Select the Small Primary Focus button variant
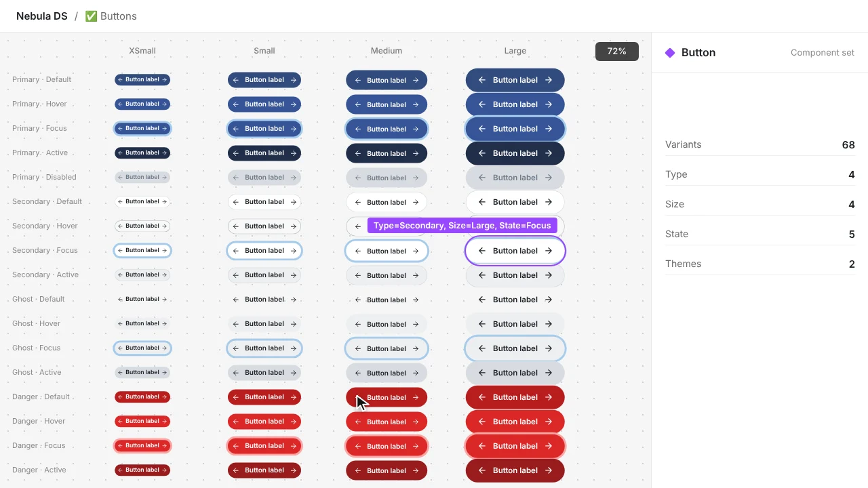The height and width of the screenshot is (488, 868). [x=264, y=129]
